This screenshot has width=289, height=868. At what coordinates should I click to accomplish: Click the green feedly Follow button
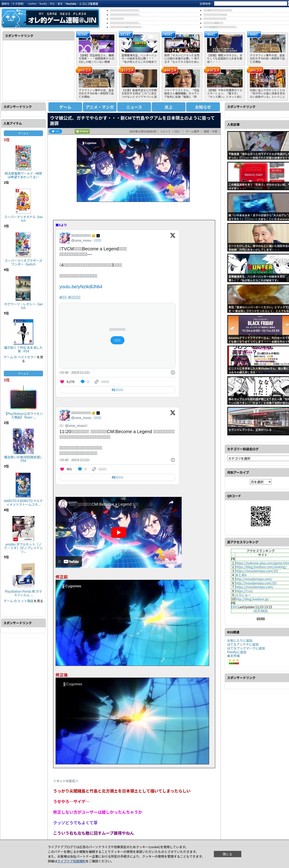pyautogui.click(x=82, y=131)
